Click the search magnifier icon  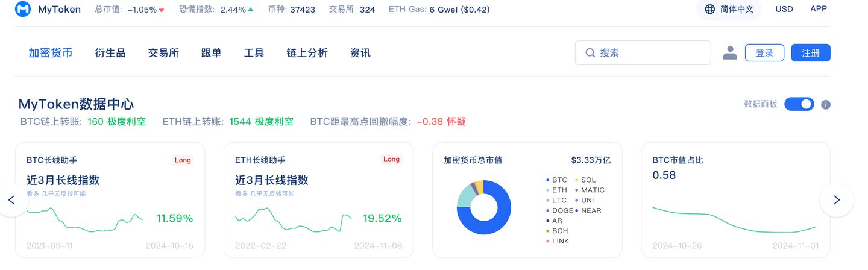[590, 53]
